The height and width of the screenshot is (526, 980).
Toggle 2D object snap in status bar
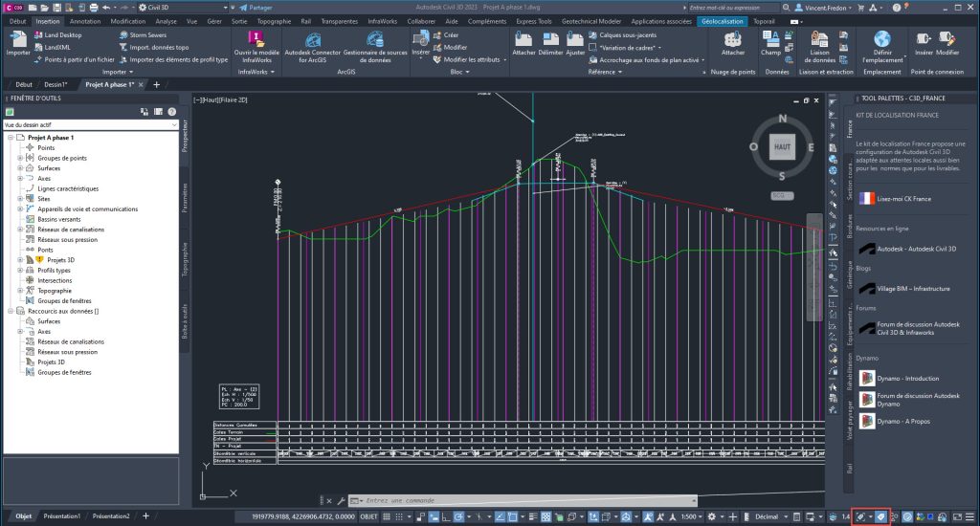[513, 516]
